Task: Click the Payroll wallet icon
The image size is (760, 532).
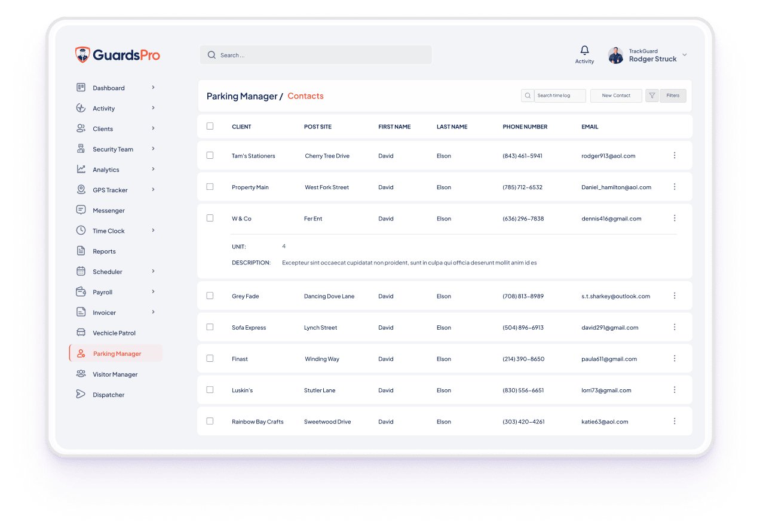Action: (81, 291)
